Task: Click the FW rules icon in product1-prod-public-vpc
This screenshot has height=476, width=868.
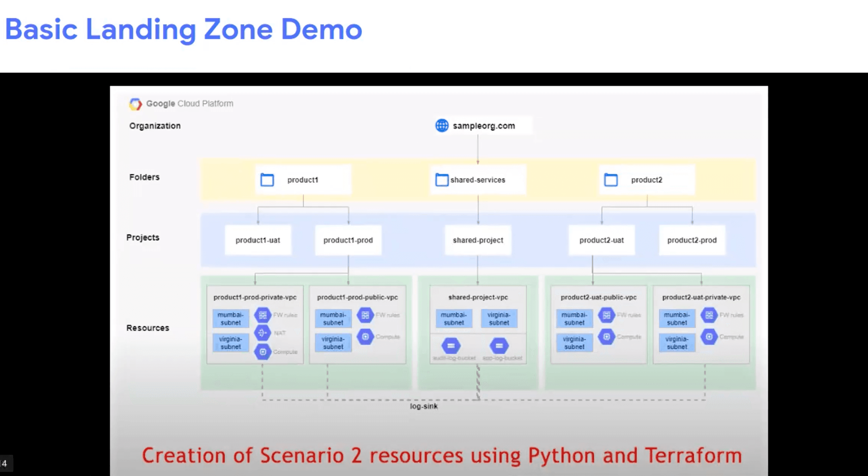Action: pos(365,315)
